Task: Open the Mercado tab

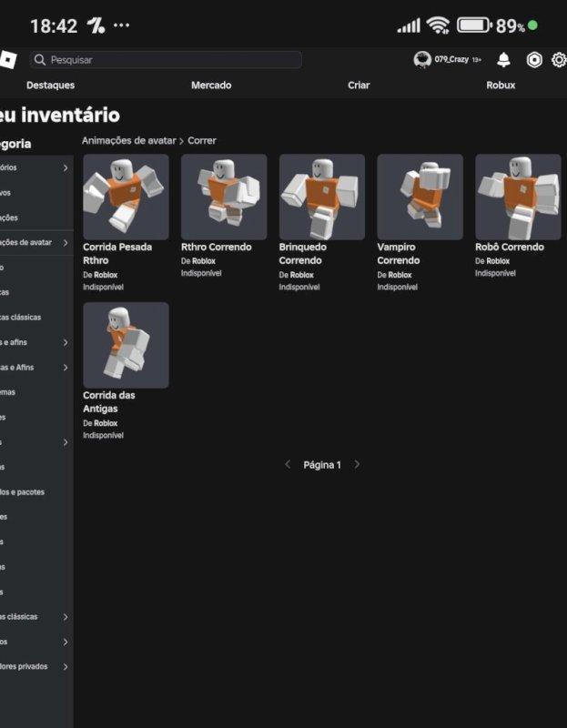Action: [x=211, y=85]
